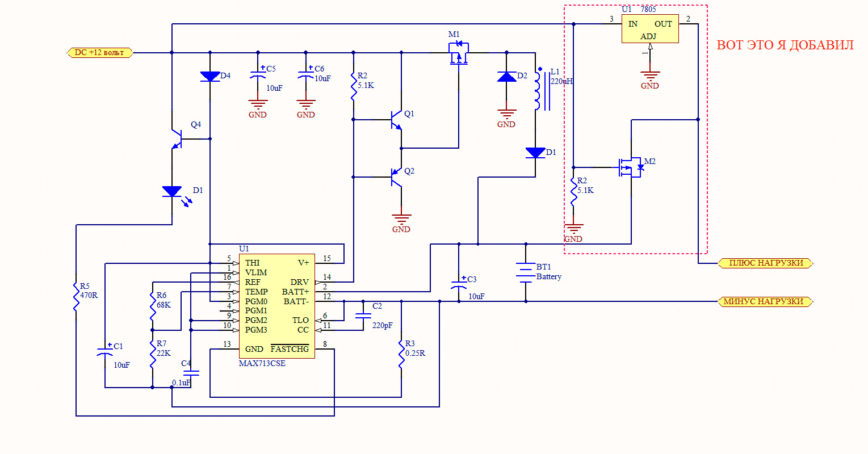Click the PGM2 pin label

[257, 320]
